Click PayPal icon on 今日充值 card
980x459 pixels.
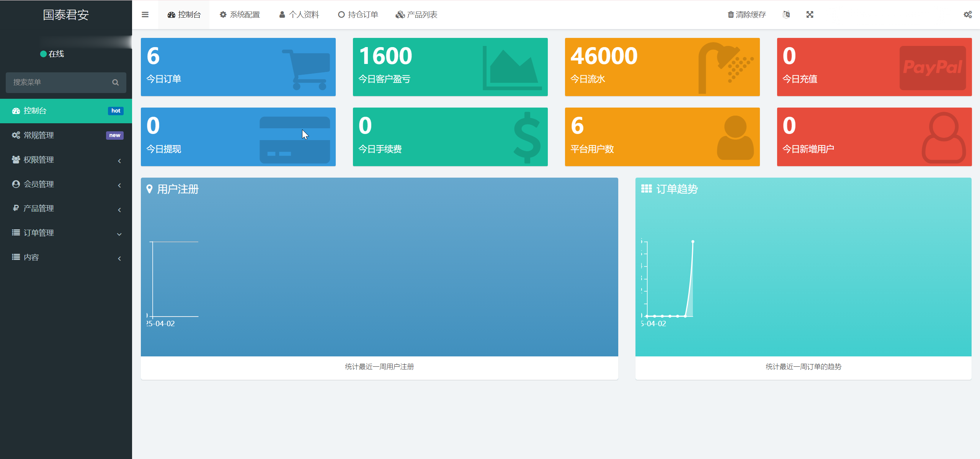pos(932,68)
